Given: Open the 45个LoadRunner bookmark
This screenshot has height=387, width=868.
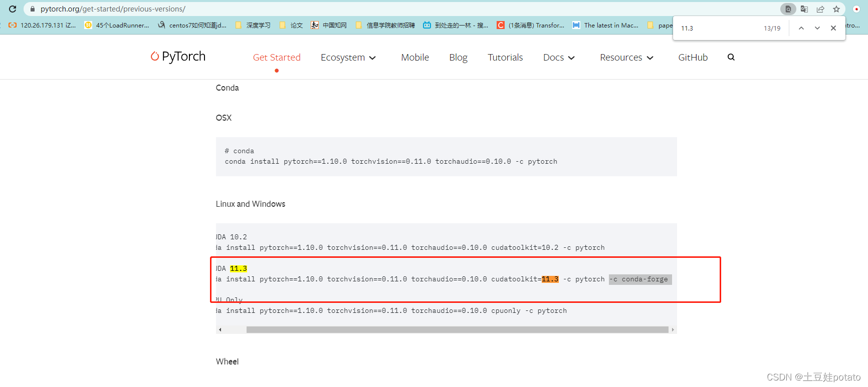Looking at the screenshot, I should (117, 25).
